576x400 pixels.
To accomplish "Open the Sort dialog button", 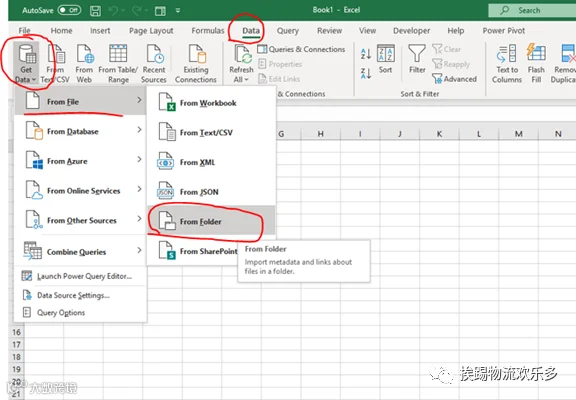I will coord(386,59).
